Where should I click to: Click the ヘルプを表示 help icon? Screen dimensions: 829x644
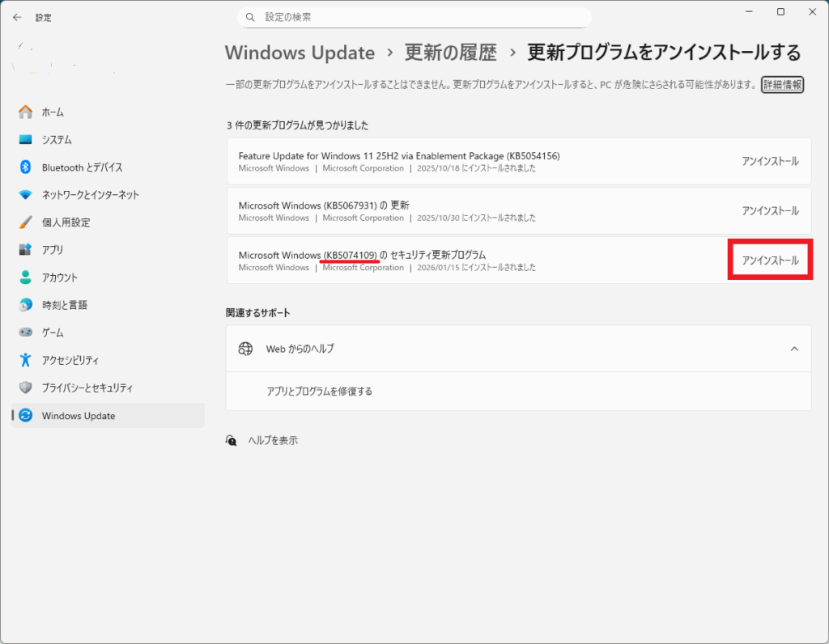[232, 441]
